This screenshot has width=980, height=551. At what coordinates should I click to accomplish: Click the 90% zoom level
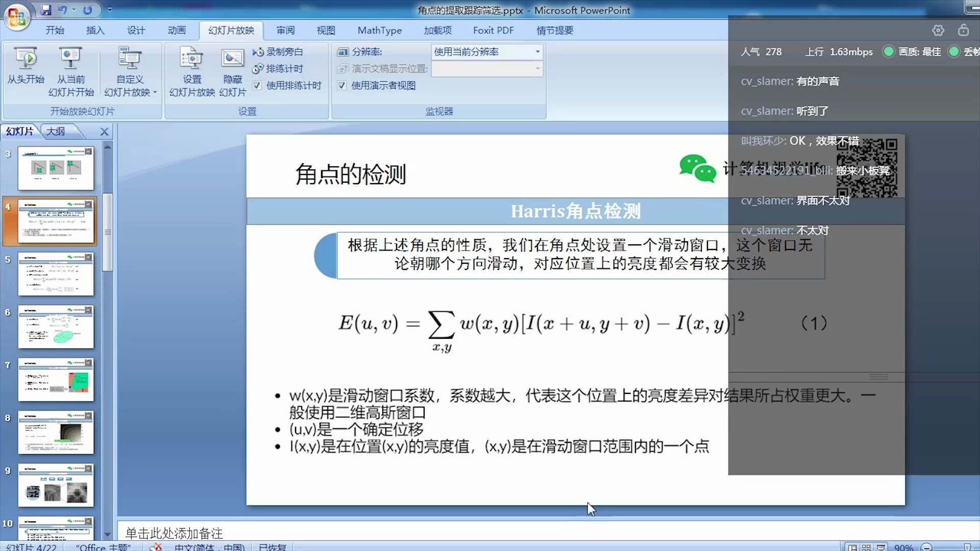(x=903, y=547)
